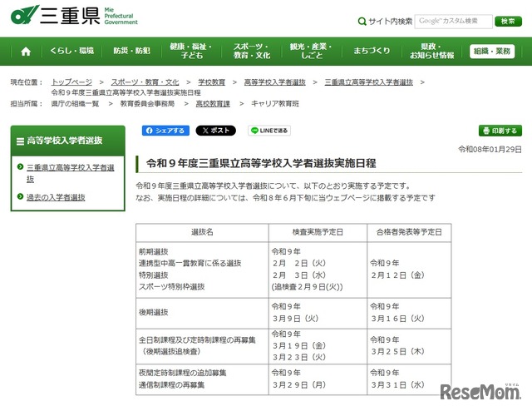Click the LINE icon on LINEで送る button
Viewport: 532px width, 411px height.
pyautogui.click(x=254, y=131)
